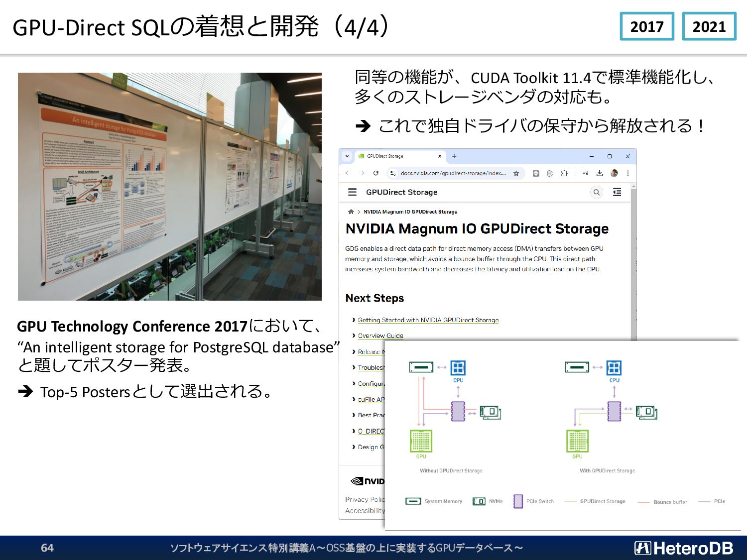
Task: Click the 2017 year badge
Action: point(647,26)
